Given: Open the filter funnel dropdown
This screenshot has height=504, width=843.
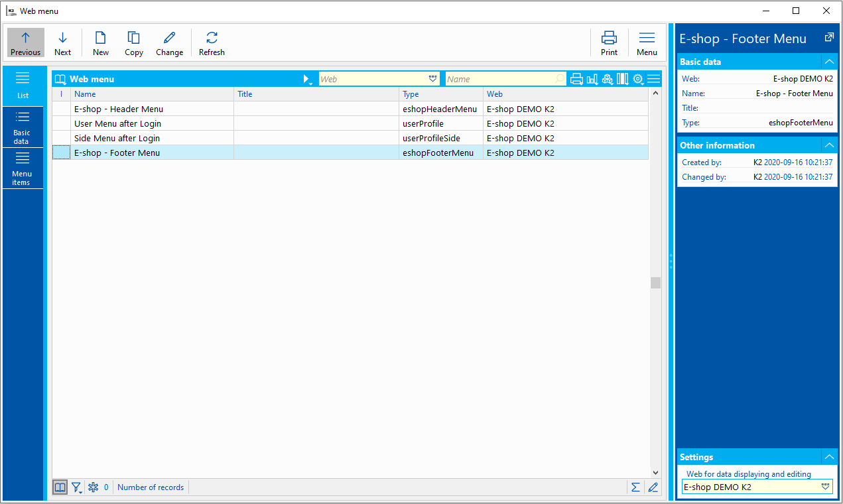Looking at the screenshot, I should click(x=77, y=487).
